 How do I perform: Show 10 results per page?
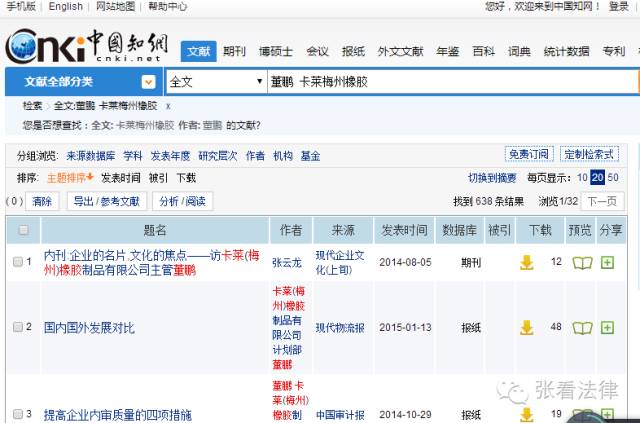point(582,178)
